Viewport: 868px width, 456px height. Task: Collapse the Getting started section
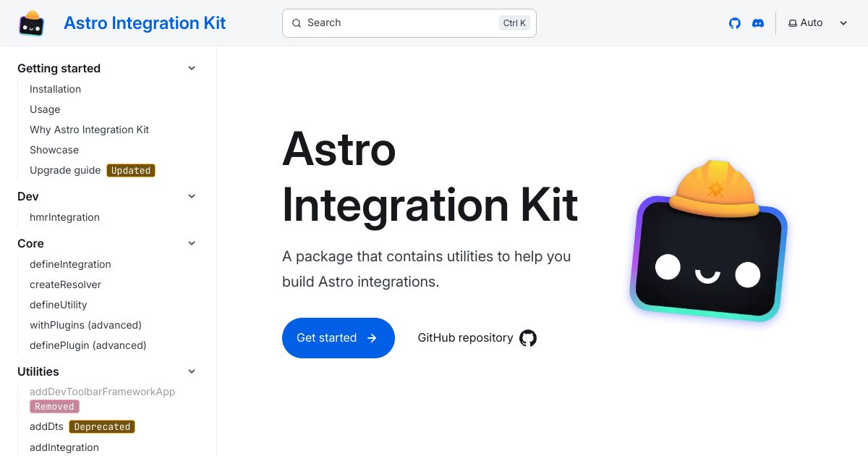click(192, 68)
